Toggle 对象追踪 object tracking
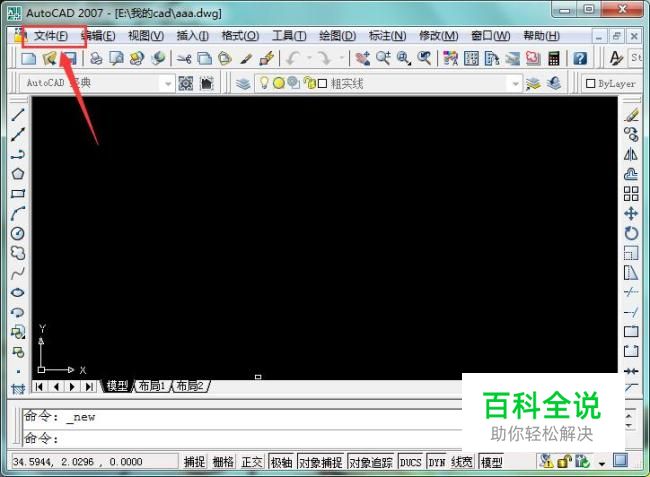 tap(370, 462)
